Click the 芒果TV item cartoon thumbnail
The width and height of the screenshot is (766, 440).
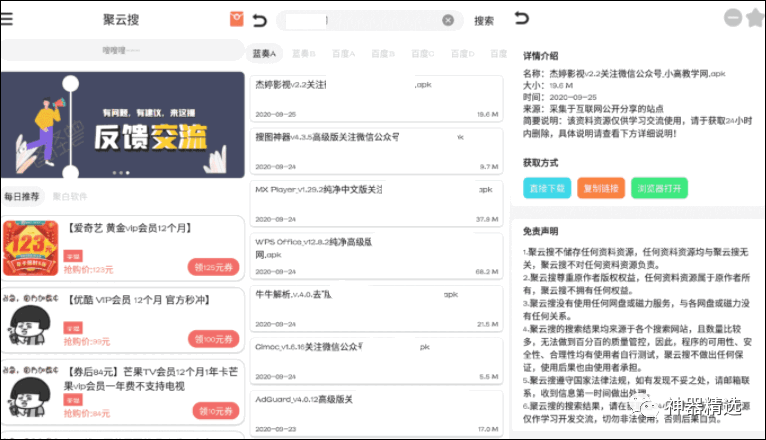pos(30,392)
